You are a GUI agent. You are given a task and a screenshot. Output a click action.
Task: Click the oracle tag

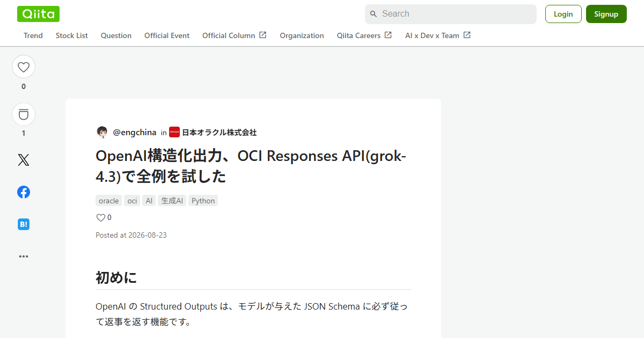(108, 201)
